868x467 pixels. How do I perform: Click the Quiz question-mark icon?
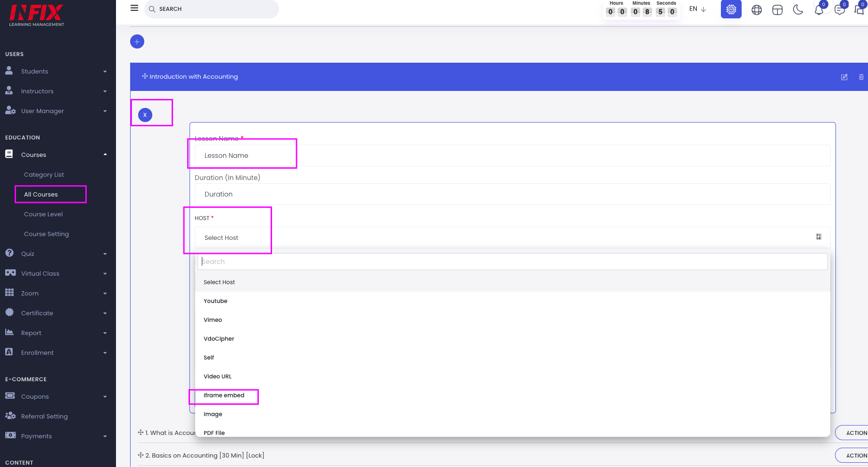coord(9,253)
